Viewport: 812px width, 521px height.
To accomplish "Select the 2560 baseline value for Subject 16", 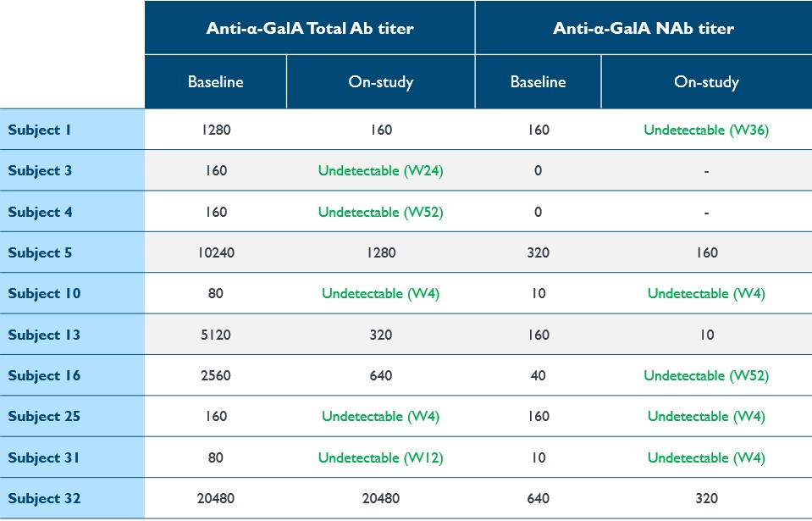I will coord(216,375).
